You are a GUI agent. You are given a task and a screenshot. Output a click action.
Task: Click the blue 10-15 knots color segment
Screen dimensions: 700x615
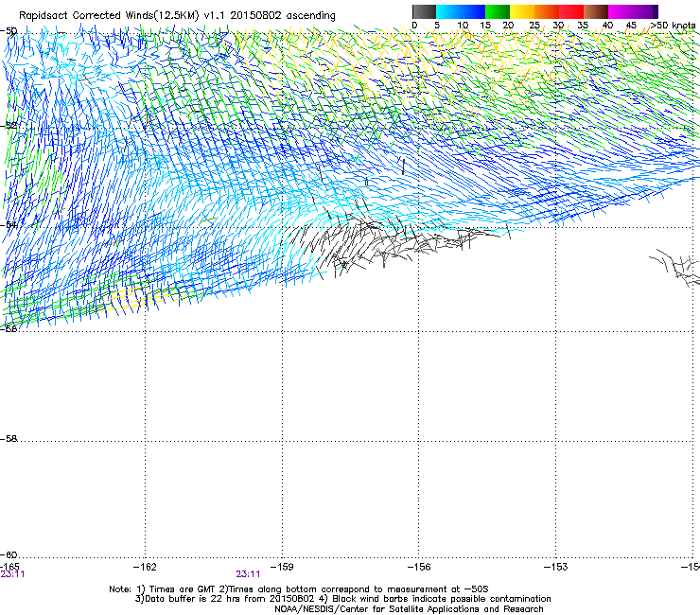pyautogui.click(x=473, y=11)
